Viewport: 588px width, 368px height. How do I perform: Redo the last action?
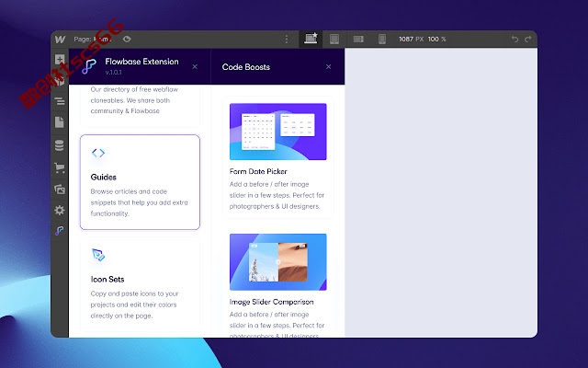click(528, 39)
